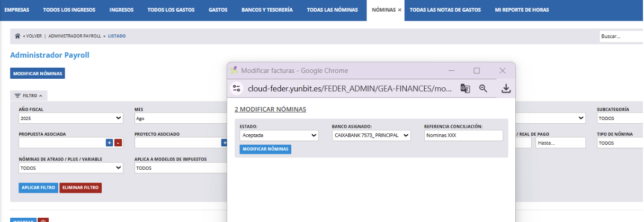The image size is (644, 222).
Task: Click the zoom magnifier icon in Chrome popup
Action: [483, 89]
